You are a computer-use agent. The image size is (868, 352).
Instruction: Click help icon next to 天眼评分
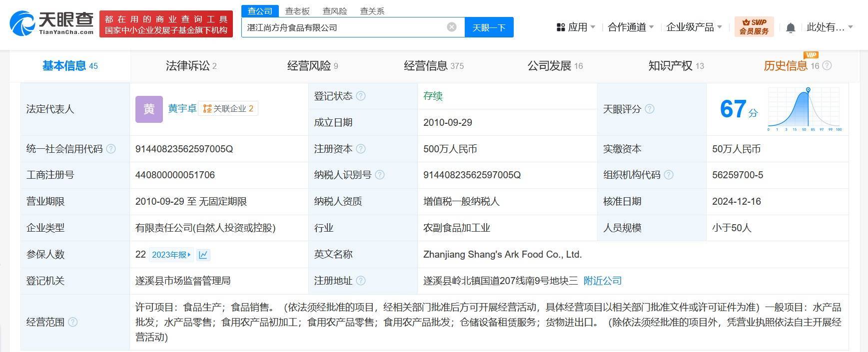click(x=650, y=109)
